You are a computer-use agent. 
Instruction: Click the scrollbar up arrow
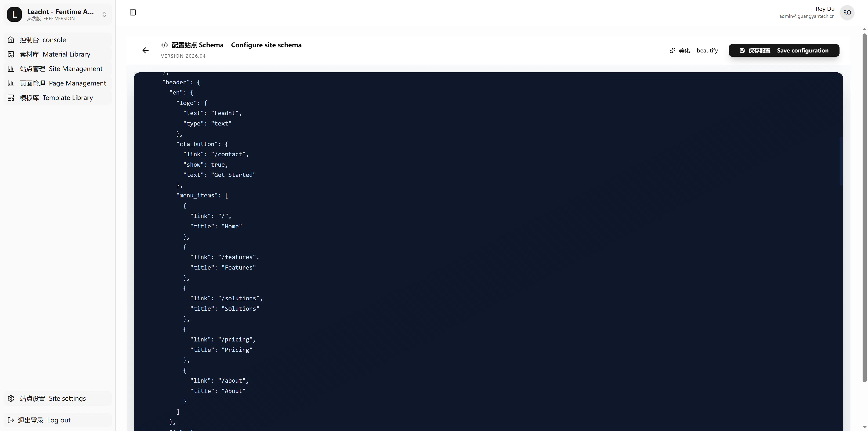click(864, 29)
